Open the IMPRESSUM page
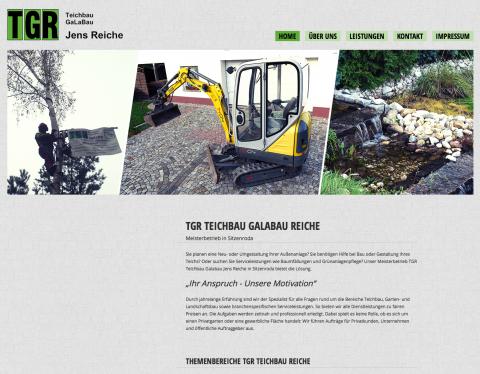 pos(452,36)
